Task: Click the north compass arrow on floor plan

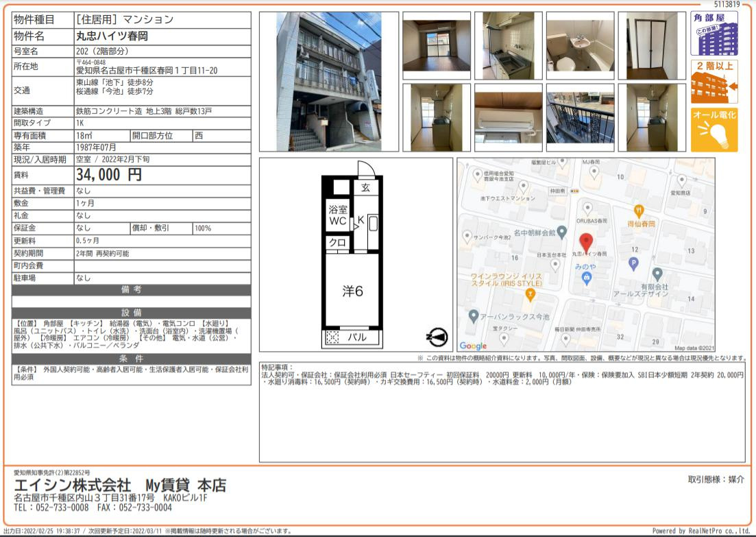Action: click(x=437, y=337)
